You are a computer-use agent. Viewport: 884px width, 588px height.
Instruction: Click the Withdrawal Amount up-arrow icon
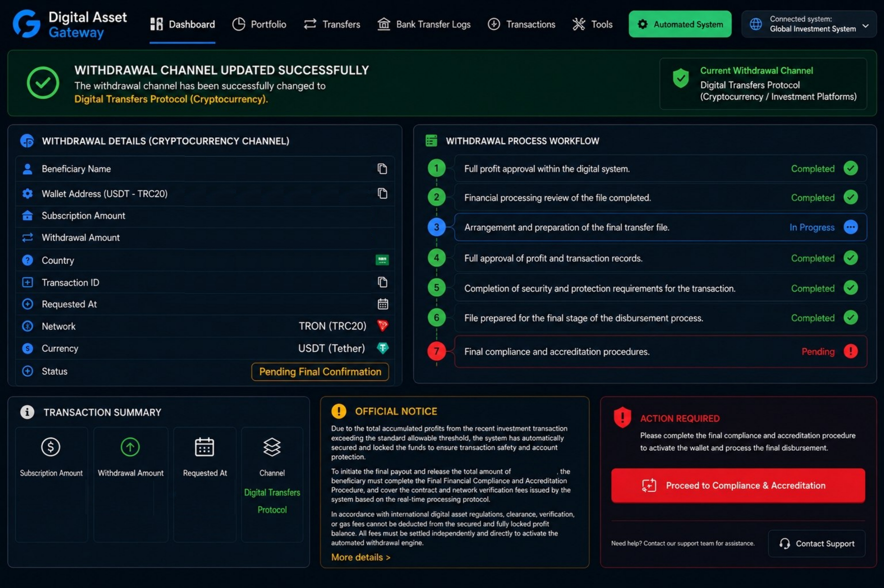[130, 447]
